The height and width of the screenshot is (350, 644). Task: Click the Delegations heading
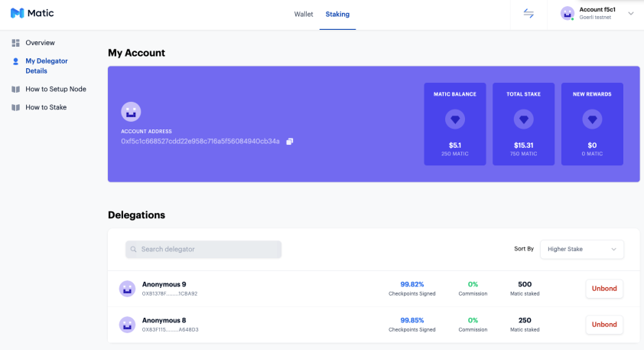136,215
